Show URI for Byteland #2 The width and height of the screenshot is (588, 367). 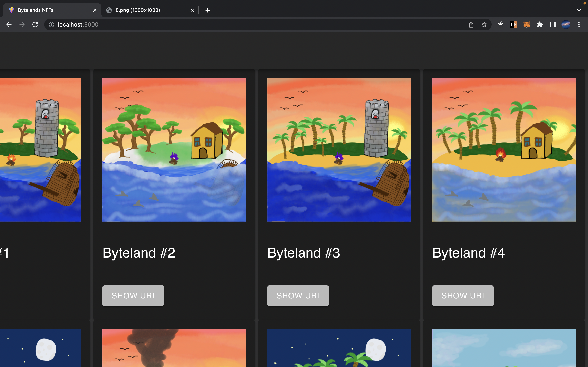(133, 296)
